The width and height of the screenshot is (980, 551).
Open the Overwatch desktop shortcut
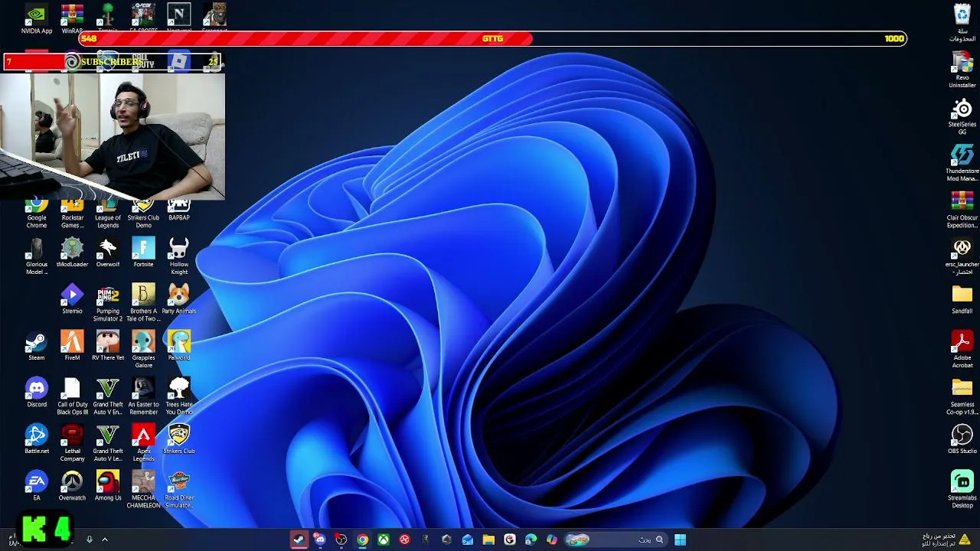(72, 486)
